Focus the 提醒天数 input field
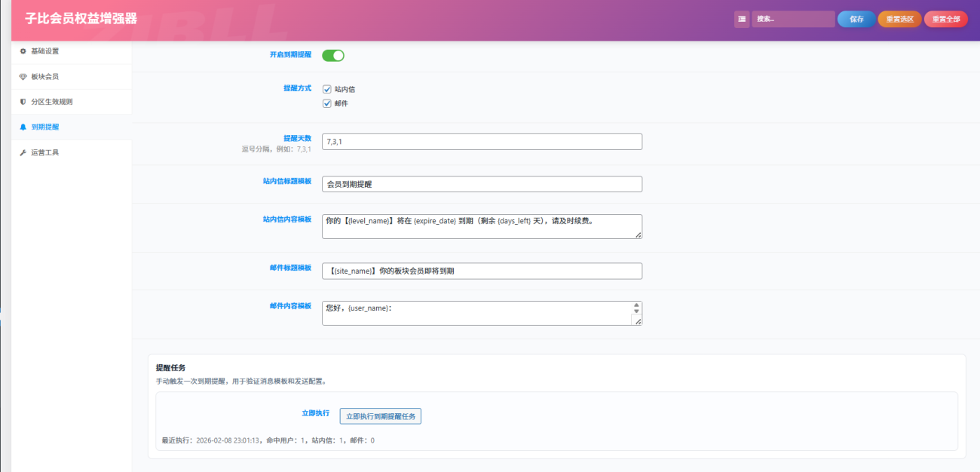The width and height of the screenshot is (980, 472). tap(482, 142)
